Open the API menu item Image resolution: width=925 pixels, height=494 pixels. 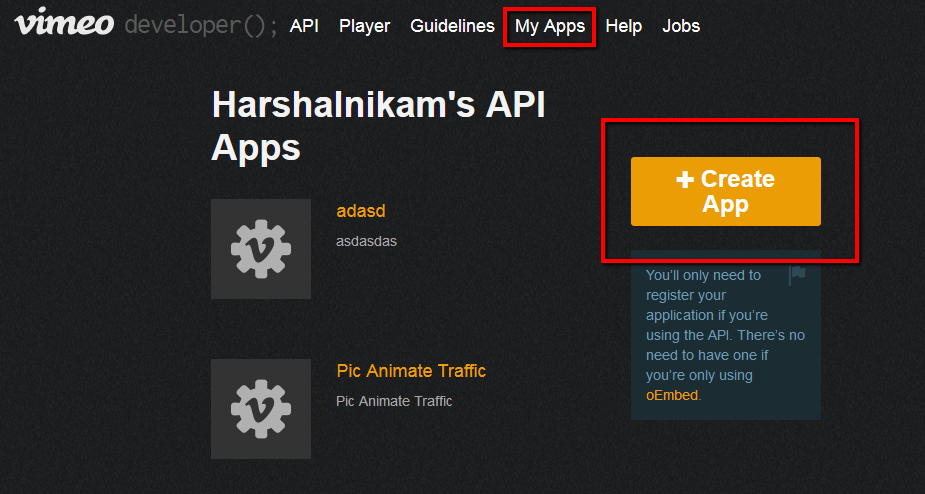tap(304, 26)
